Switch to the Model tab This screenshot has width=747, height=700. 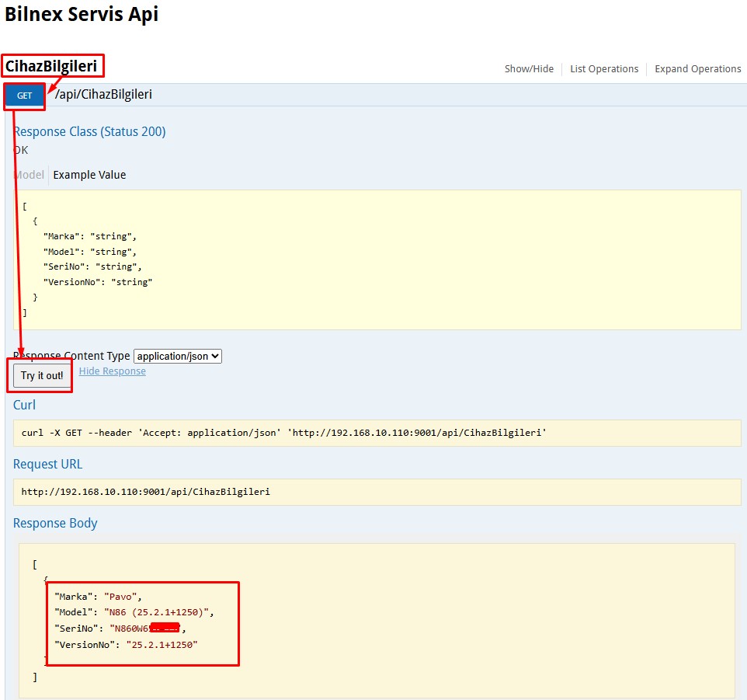click(x=29, y=175)
